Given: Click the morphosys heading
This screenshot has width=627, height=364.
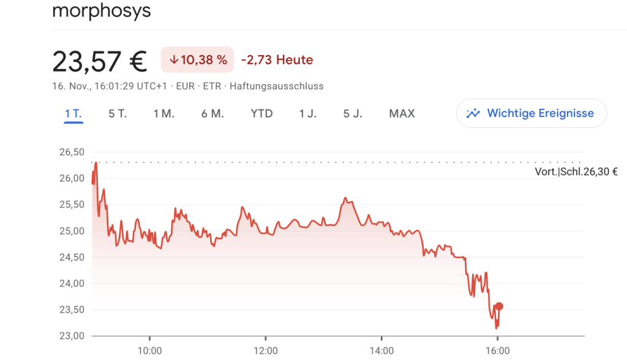Looking at the screenshot, I should 102,10.
